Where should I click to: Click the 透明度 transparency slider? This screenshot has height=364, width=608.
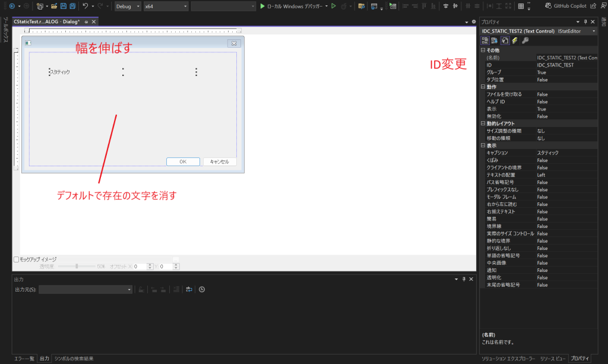tap(77, 267)
